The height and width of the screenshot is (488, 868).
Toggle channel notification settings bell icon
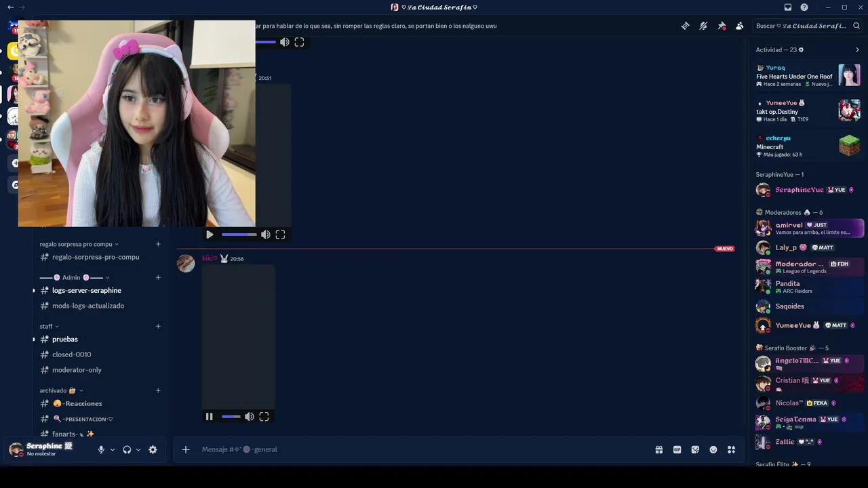(x=703, y=26)
